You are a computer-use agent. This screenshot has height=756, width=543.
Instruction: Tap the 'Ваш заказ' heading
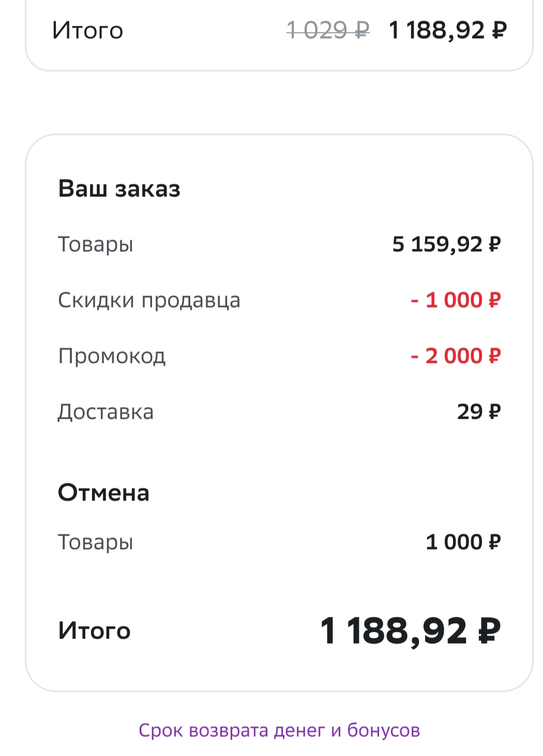[119, 189]
